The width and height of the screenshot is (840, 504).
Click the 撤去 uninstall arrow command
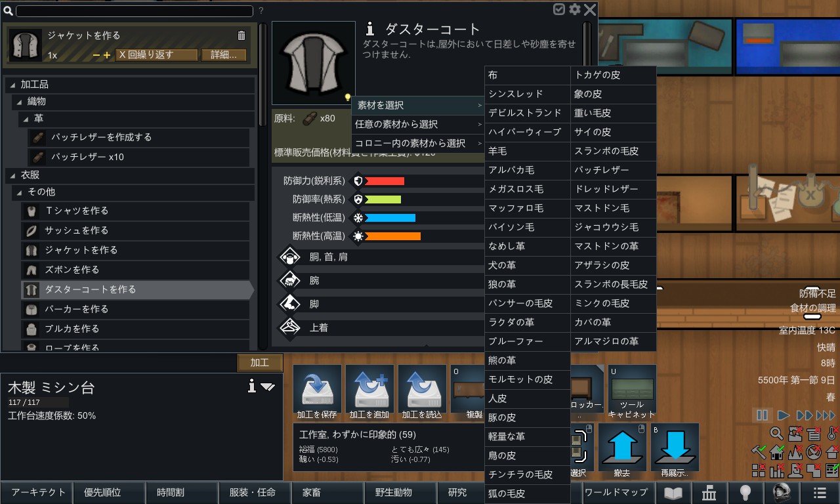(x=621, y=447)
